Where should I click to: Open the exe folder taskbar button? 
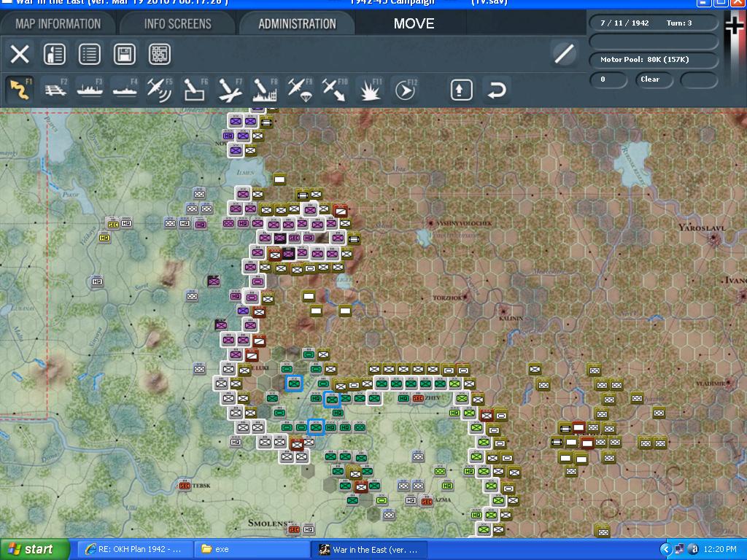pyautogui.click(x=252, y=550)
